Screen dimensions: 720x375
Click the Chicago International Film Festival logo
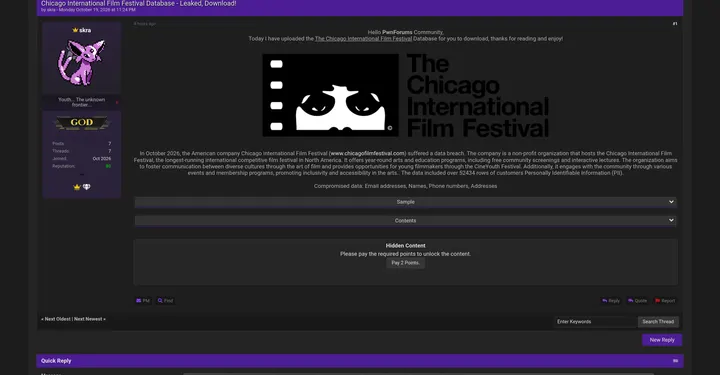(405, 95)
